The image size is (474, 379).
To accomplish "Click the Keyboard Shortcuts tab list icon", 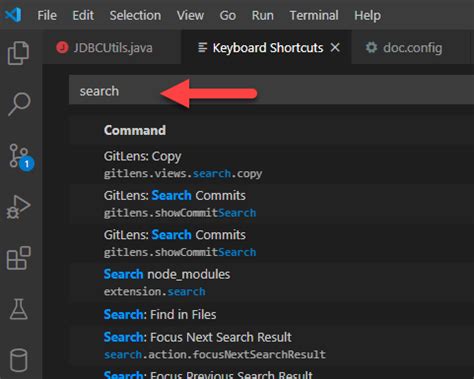I will (202, 48).
